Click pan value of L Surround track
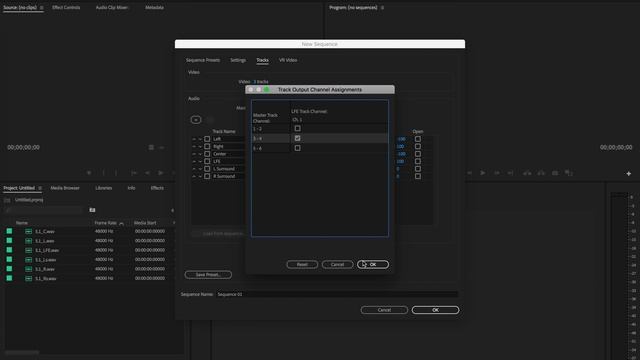 click(x=398, y=169)
